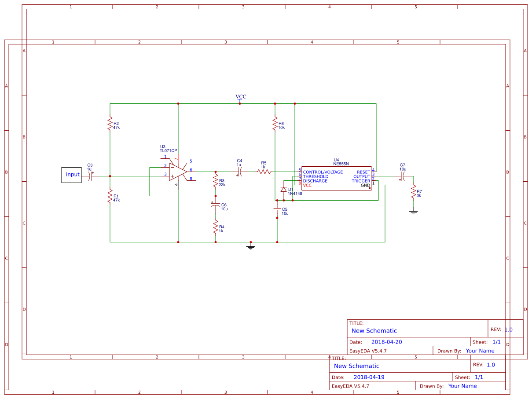This screenshot has width=532, height=399.
Task: Select the GND pin on U4
Action: (x=365, y=185)
